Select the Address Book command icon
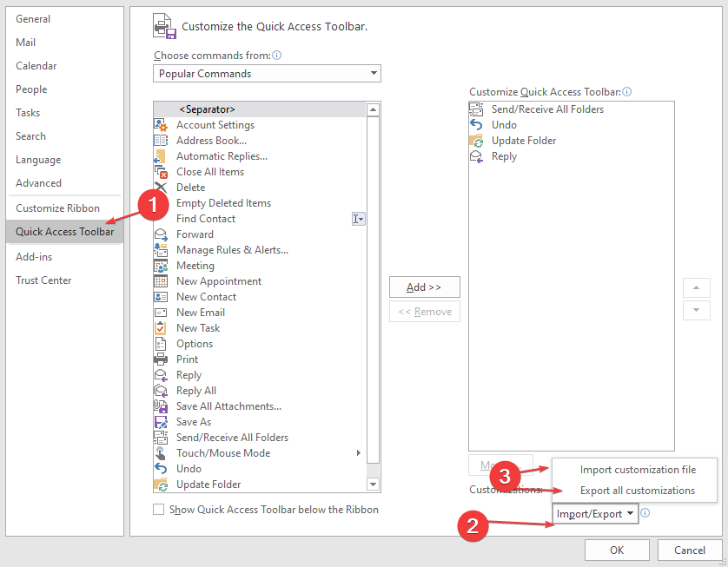 pos(161,140)
